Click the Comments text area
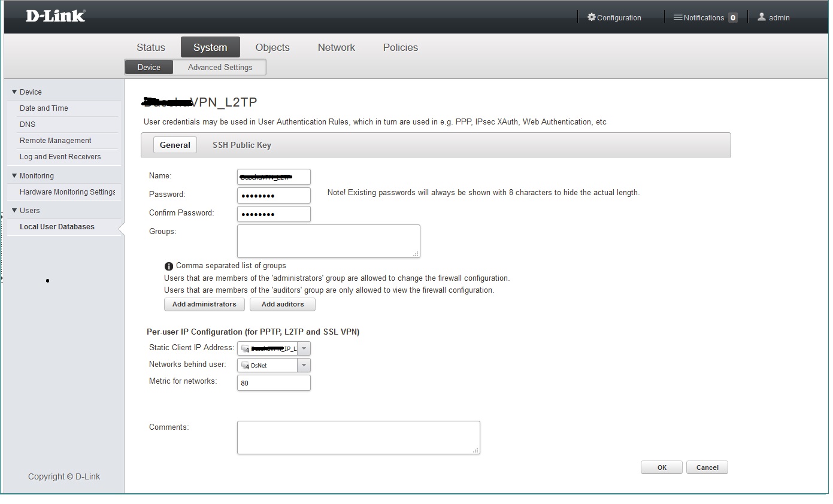833x504 pixels. [359, 438]
